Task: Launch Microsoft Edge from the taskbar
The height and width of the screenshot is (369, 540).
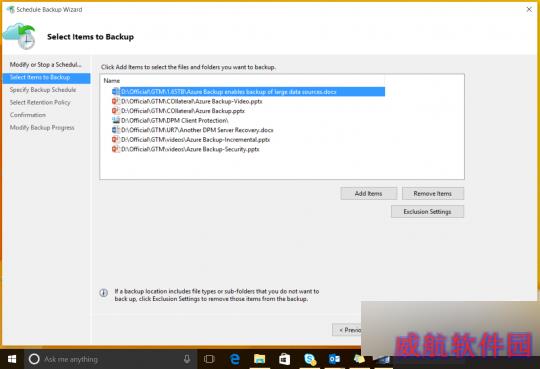Action: 235,359
